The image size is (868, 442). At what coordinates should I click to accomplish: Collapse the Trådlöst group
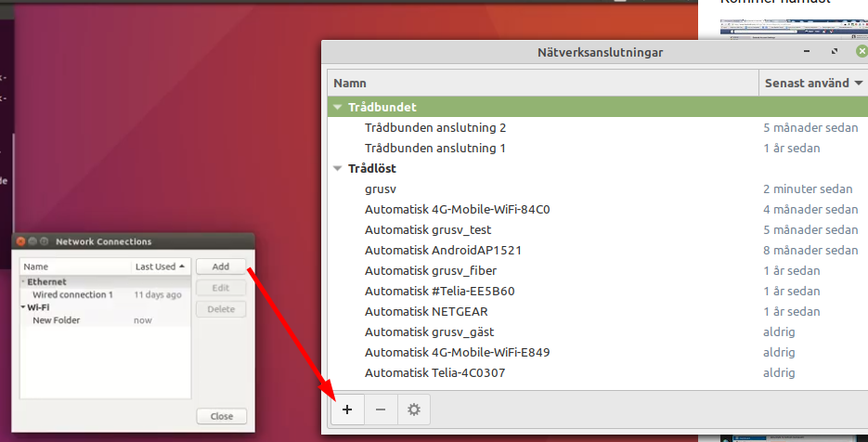pyautogui.click(x=339, y=169)
